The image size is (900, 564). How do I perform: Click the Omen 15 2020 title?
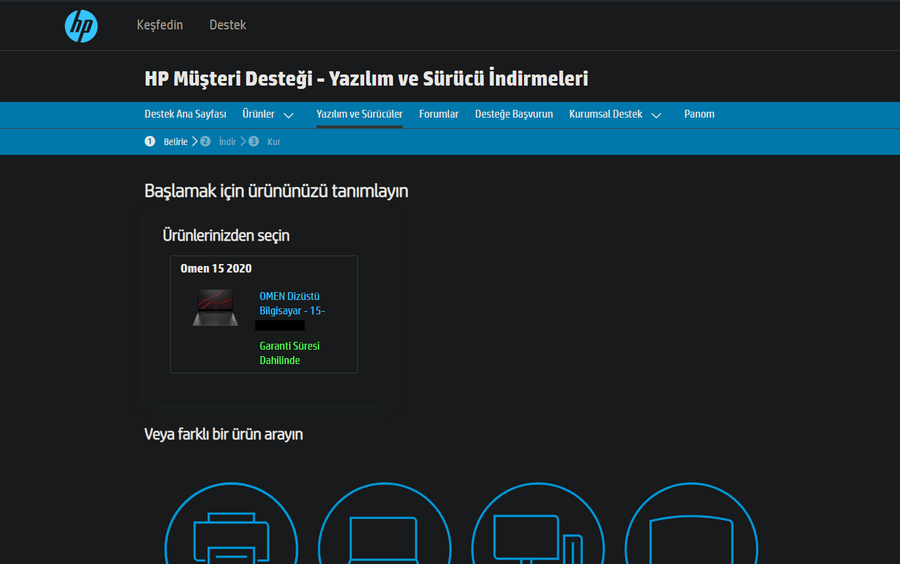pyautogui.click(x=216, y=269)
